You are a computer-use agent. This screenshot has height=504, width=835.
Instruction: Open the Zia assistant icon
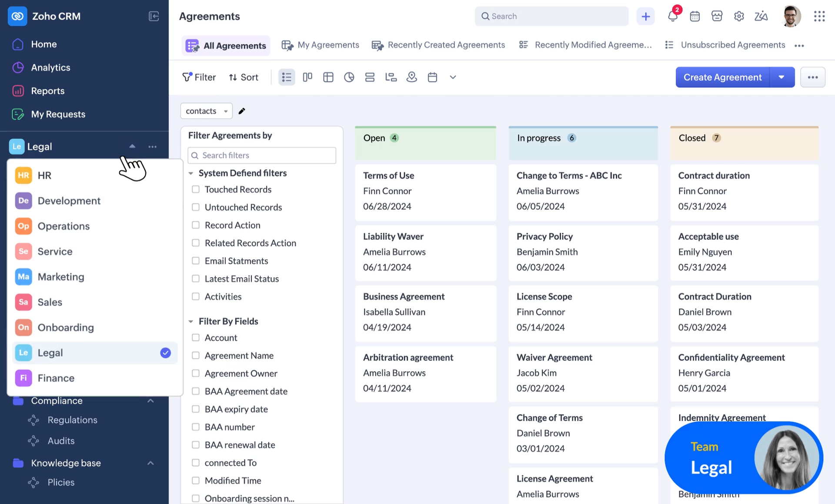click(x=761, y=17)
